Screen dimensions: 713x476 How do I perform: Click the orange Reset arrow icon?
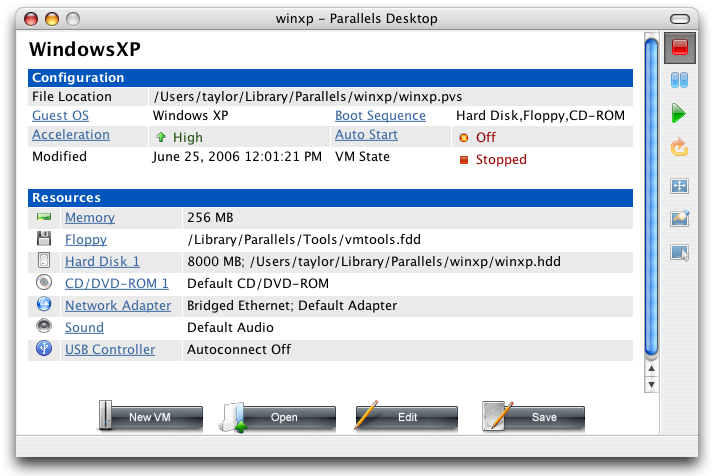click(x=679, y=147)
